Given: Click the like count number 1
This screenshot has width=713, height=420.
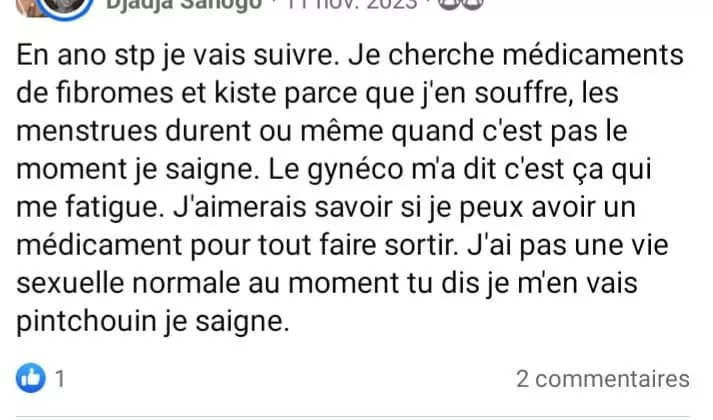Looking at the screenshot, I should coord(60,379).
